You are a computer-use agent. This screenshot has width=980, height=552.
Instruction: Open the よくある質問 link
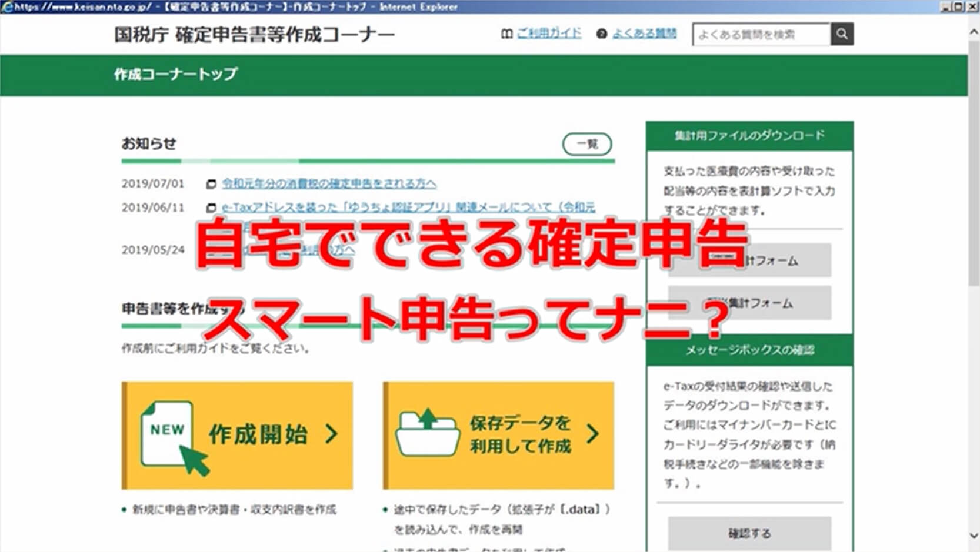click(644, 34)
